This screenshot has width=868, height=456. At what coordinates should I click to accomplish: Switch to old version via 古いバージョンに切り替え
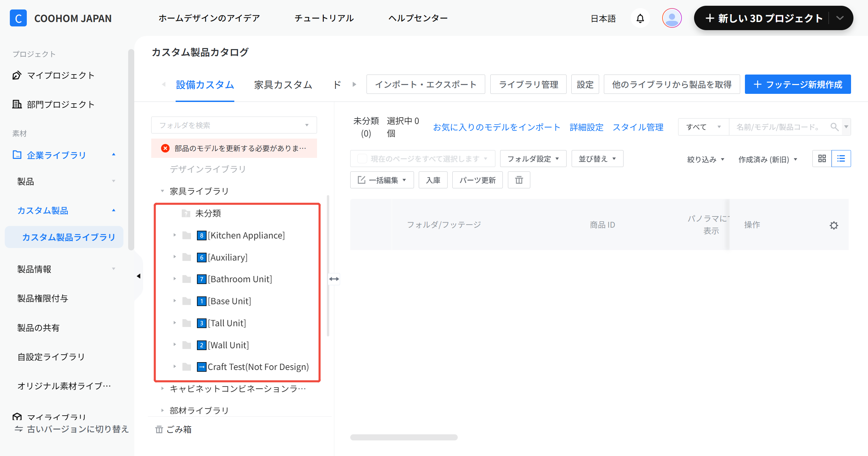pos(72,429)
